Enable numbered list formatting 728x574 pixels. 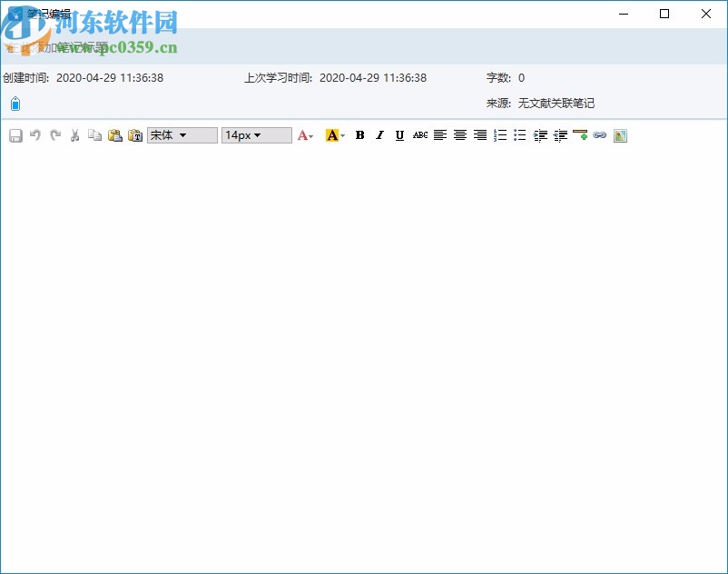click(499, 135)
